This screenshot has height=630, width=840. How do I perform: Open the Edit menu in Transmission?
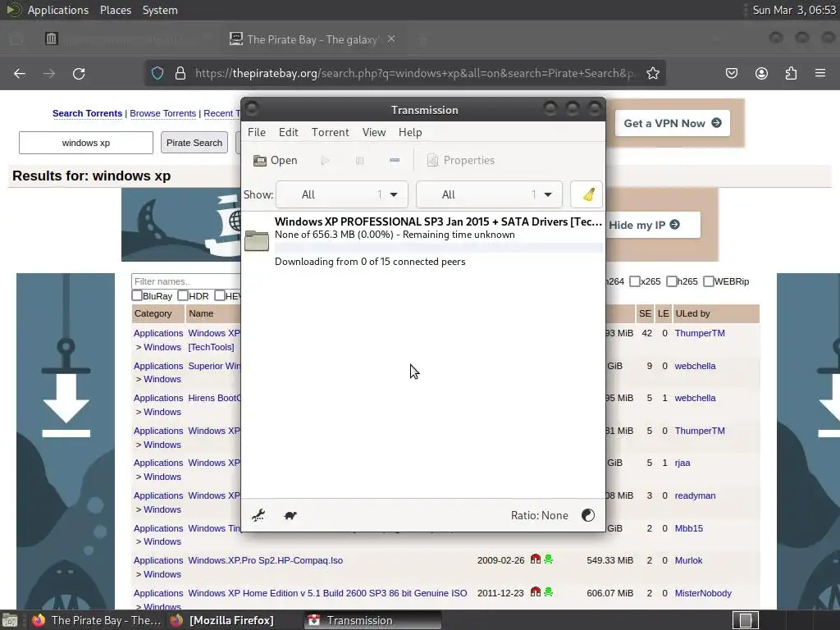[x=288, y=132]
